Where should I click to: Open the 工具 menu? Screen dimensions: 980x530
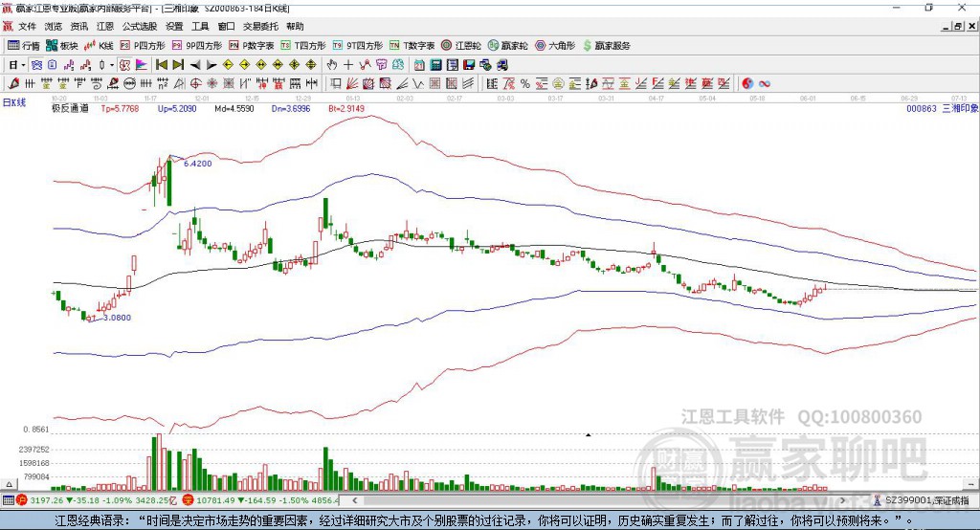point(200,26)
